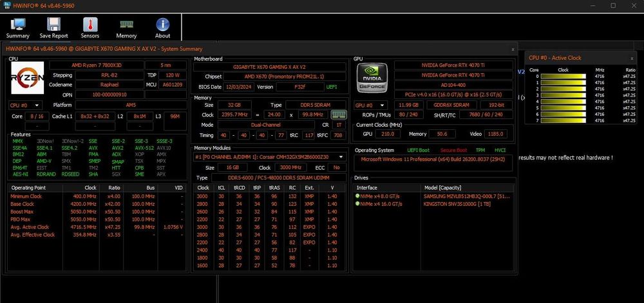644x303 pixels.
Task: Click the L3 cache 96M field
Action: (x=175, y=116)
